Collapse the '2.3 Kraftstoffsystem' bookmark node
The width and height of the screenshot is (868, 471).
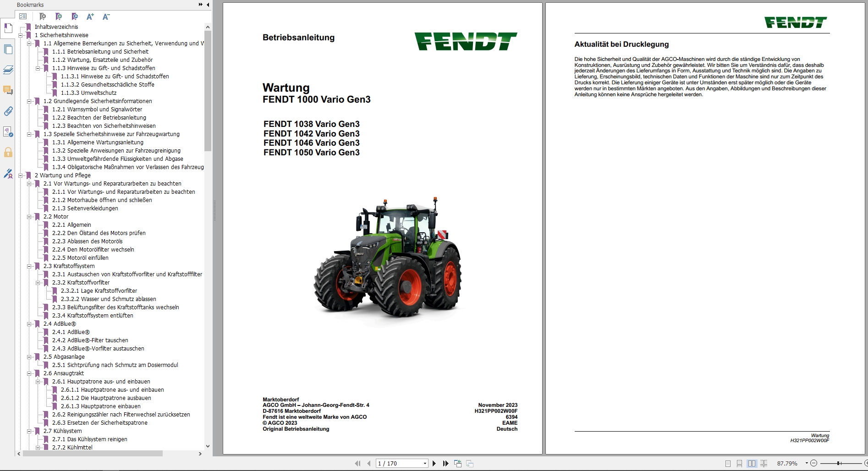coord(29,266)
